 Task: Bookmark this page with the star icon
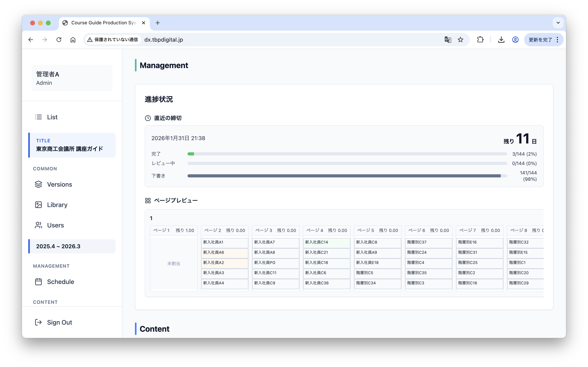click(x=460, y=40)
